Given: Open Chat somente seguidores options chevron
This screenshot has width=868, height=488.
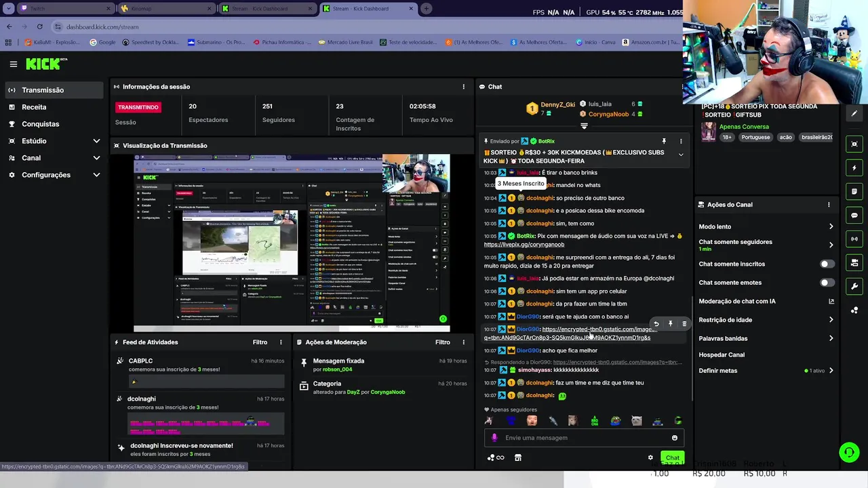Looking at the screenshot, I should pyautogui.click(x=831, y=245).
